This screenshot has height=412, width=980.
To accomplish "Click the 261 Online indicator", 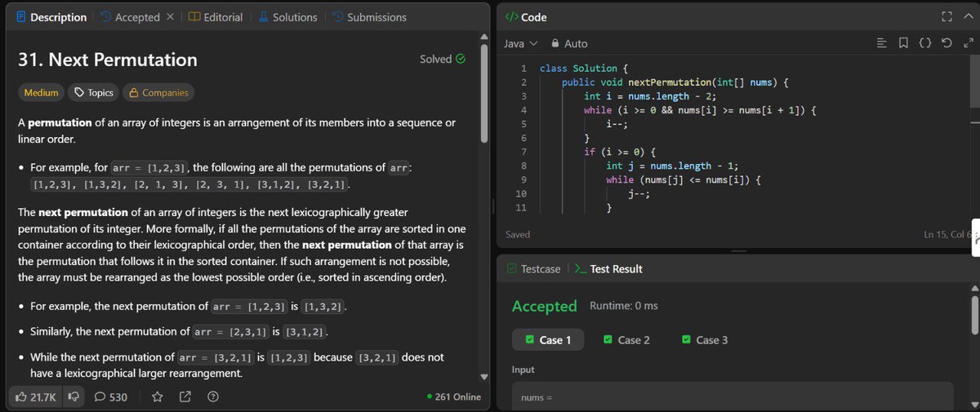I will (454, 396).
